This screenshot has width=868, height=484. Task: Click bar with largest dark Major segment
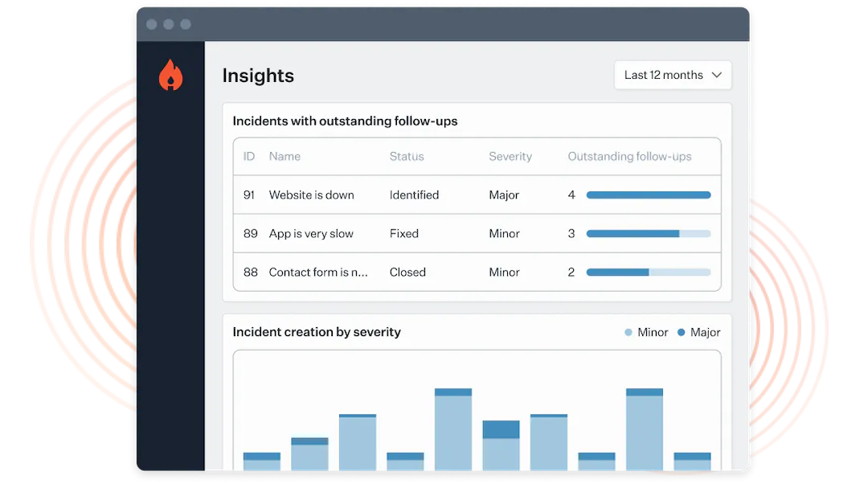pos(501,445)
